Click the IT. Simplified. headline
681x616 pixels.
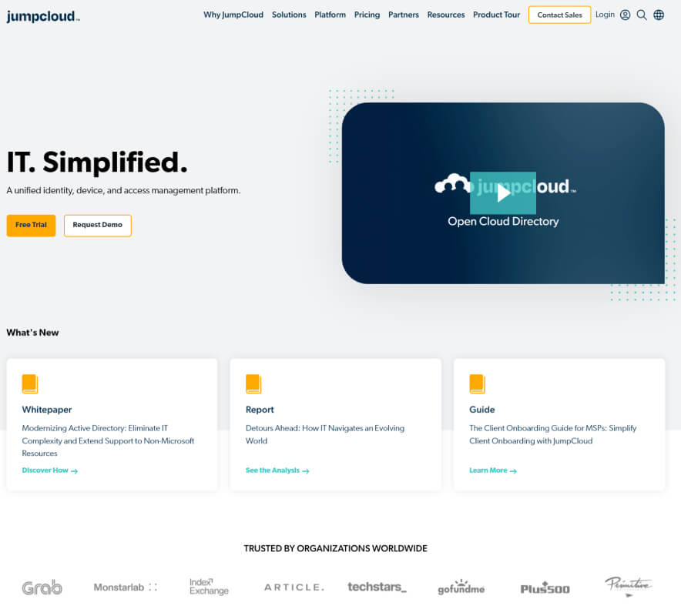[97, 162]
